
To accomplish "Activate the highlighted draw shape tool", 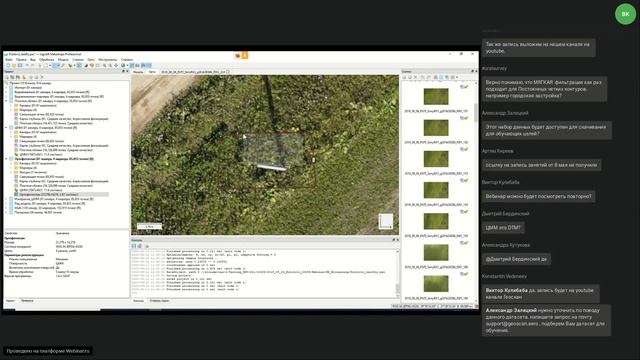I will [55, 65].
